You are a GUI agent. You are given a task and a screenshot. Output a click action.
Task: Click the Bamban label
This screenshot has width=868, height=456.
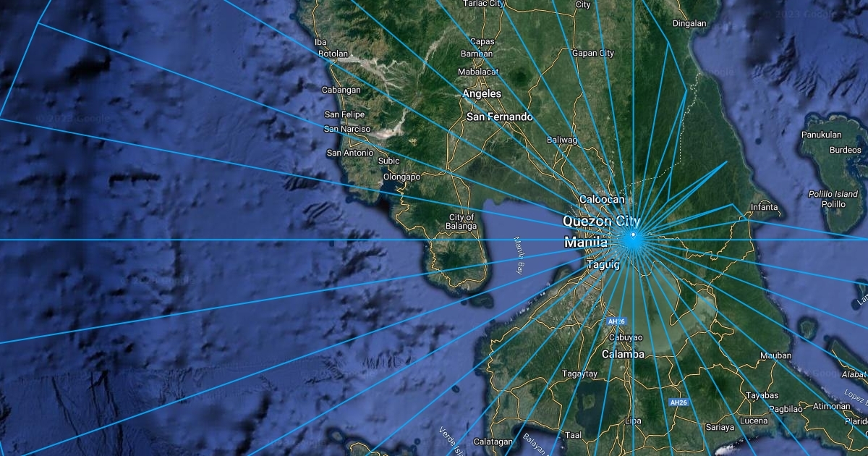point(477,54)
